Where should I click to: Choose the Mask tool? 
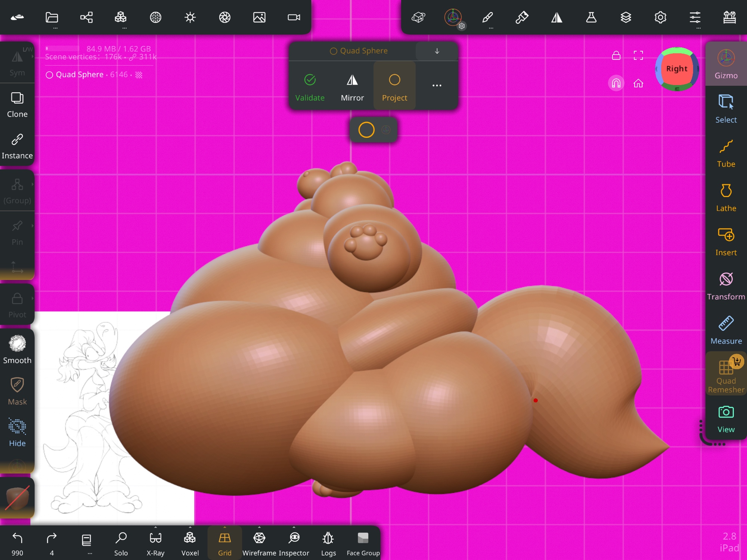click(x=17, y=391)
